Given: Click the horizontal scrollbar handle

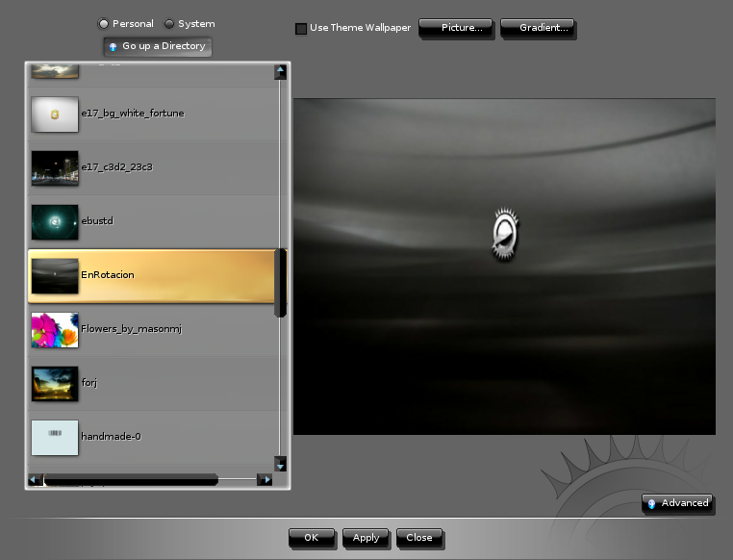Looking at the screenshot, I should 131,479.
